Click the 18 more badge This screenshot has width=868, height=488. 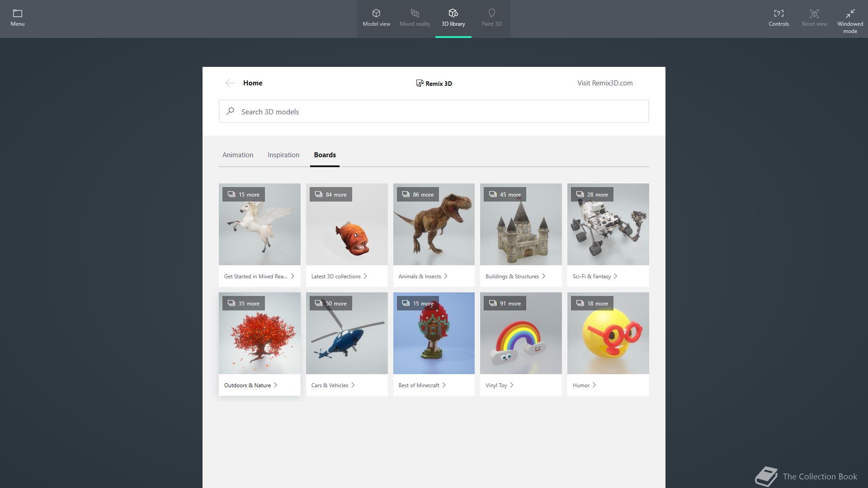pos(592,303)
